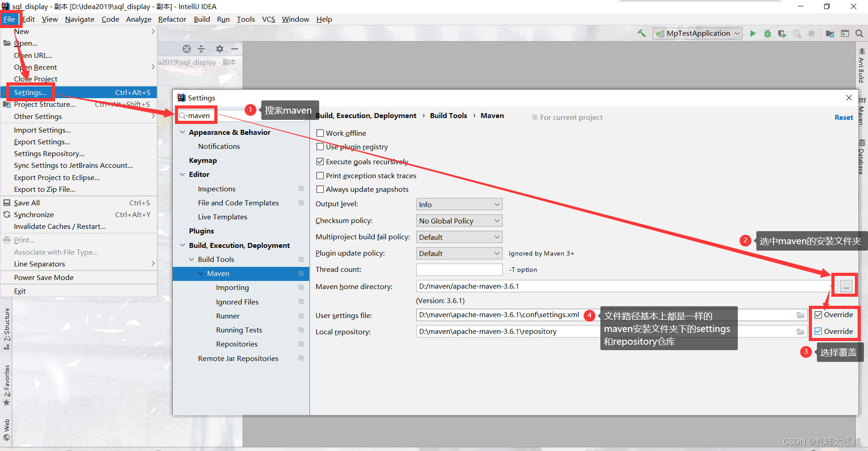Open Keymap settings page

tap(203, 160)
